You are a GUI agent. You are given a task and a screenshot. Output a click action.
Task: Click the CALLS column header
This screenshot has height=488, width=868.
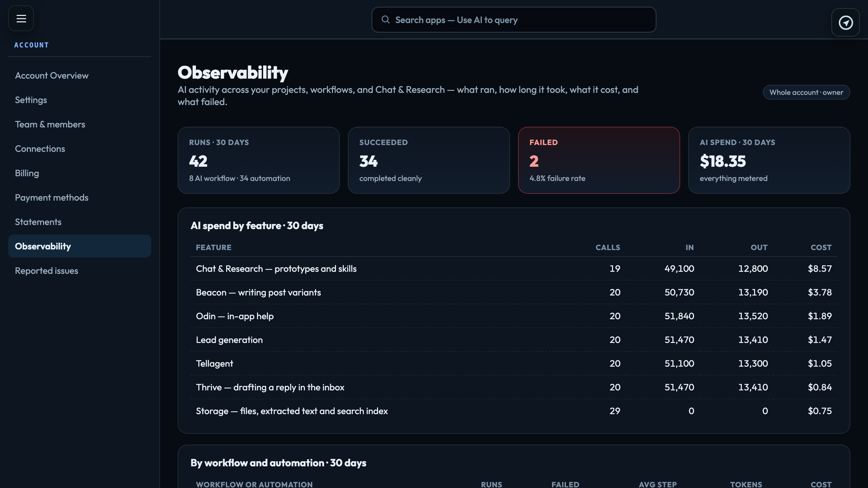608,247
